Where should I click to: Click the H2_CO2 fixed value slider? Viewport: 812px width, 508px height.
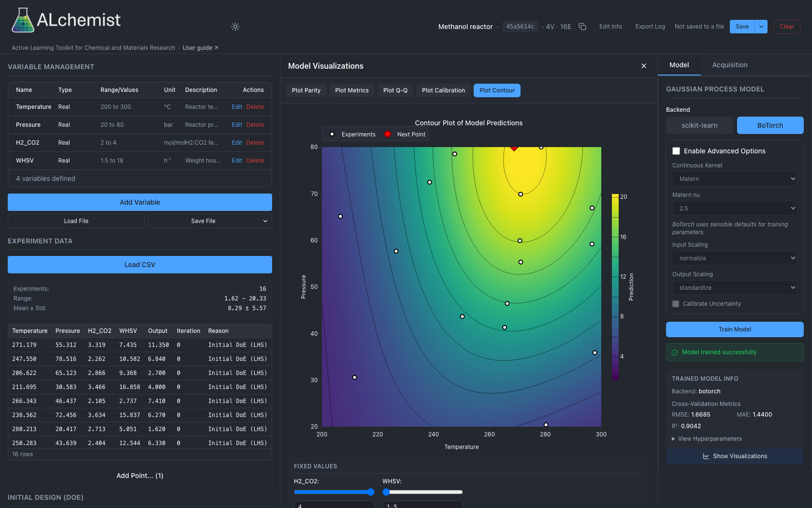334,492
